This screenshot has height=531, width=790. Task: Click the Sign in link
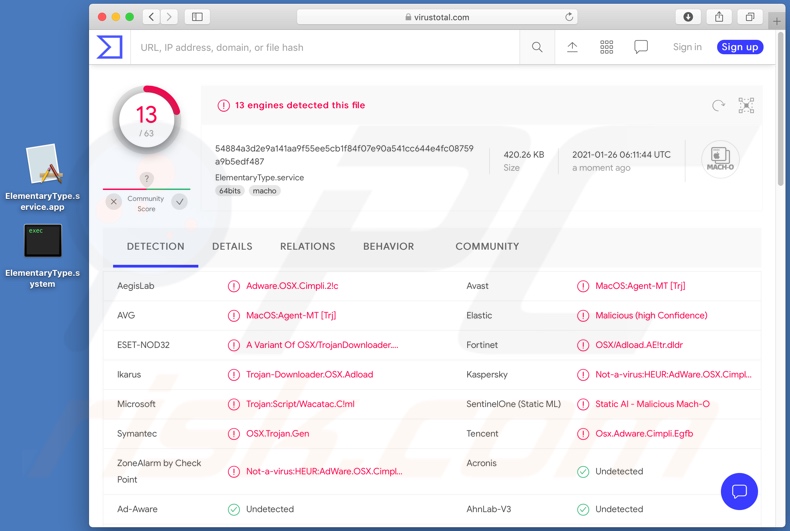(687, 47)
